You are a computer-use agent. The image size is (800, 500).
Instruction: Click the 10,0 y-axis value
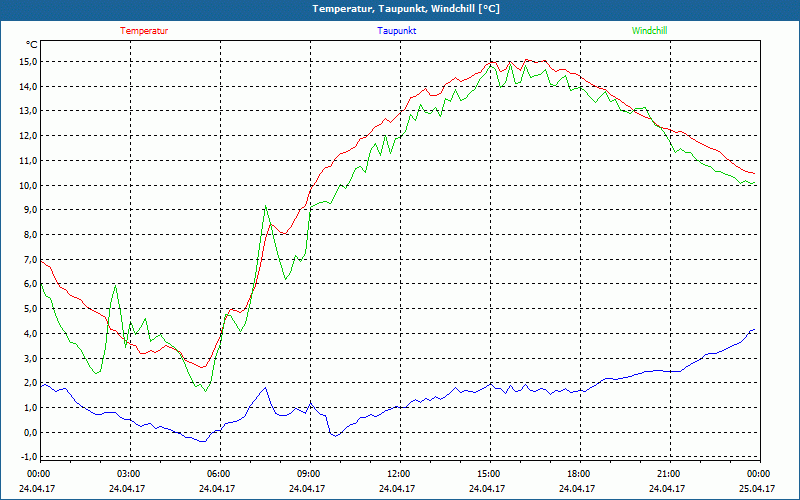(27, 185)
